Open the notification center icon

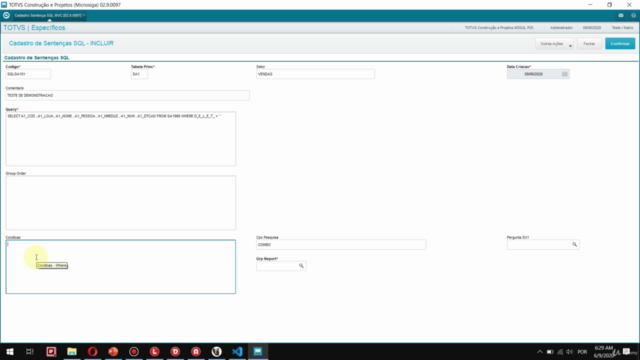pyautogui.click(x=627, y=352)
